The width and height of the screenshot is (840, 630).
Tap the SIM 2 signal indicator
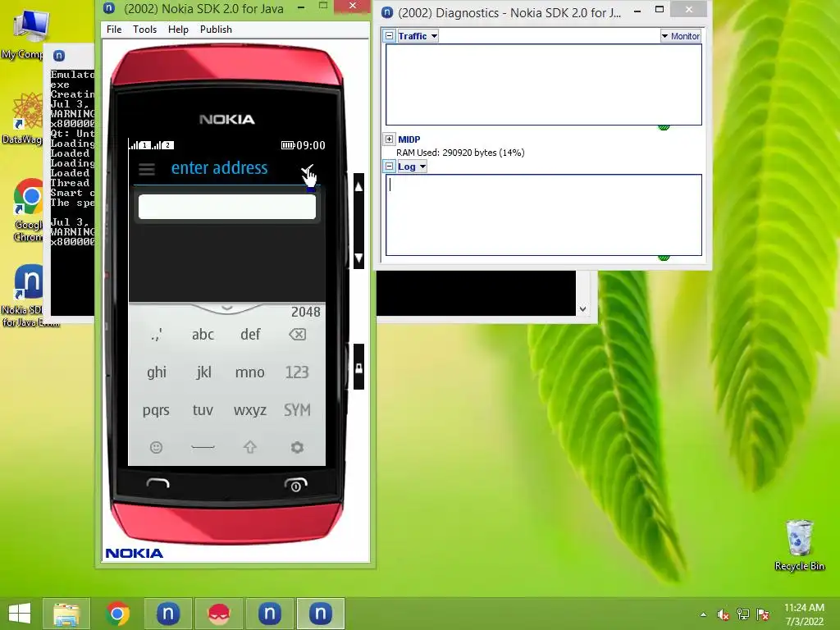click(163, 145)
